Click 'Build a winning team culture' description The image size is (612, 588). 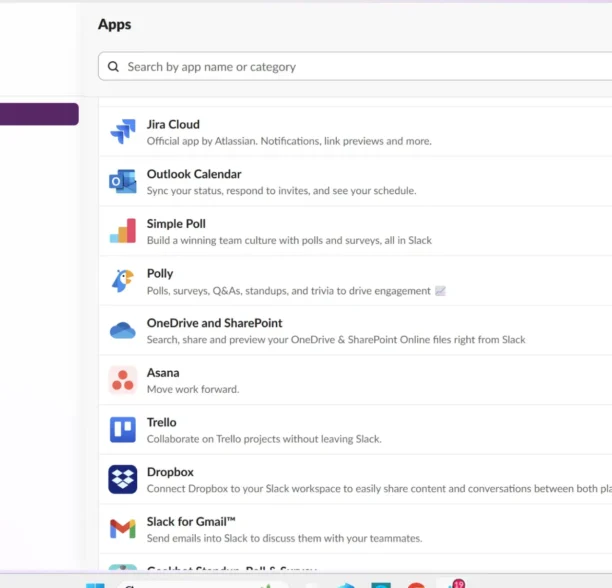pyautogui.click(x=289, y=240)
